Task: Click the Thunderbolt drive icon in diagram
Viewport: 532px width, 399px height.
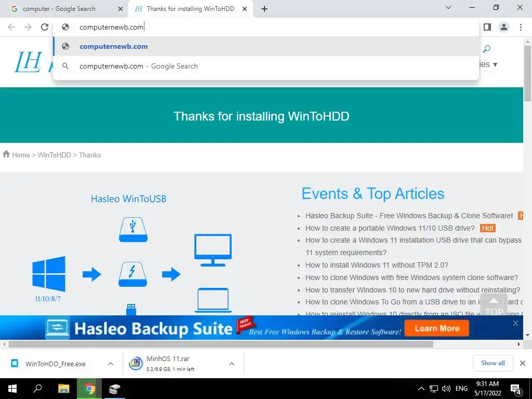Action: [x=132, y=274]
